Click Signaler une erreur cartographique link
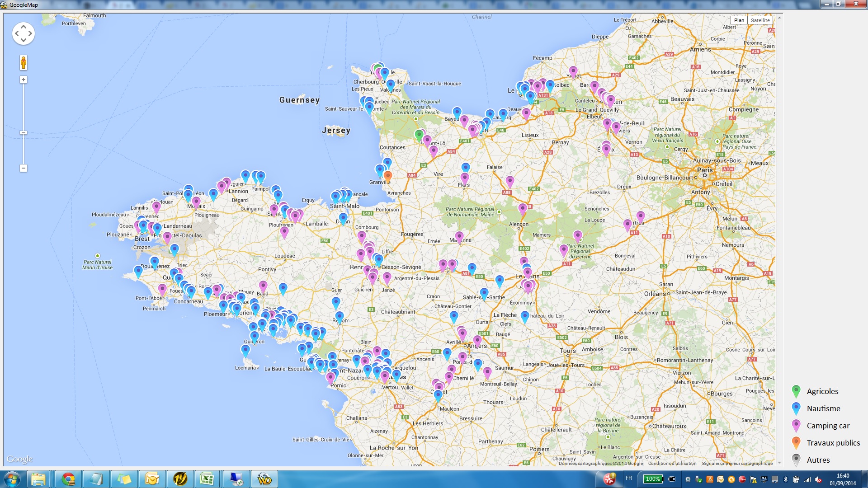The width and height of the screenshot is (868, 488). 737,463
